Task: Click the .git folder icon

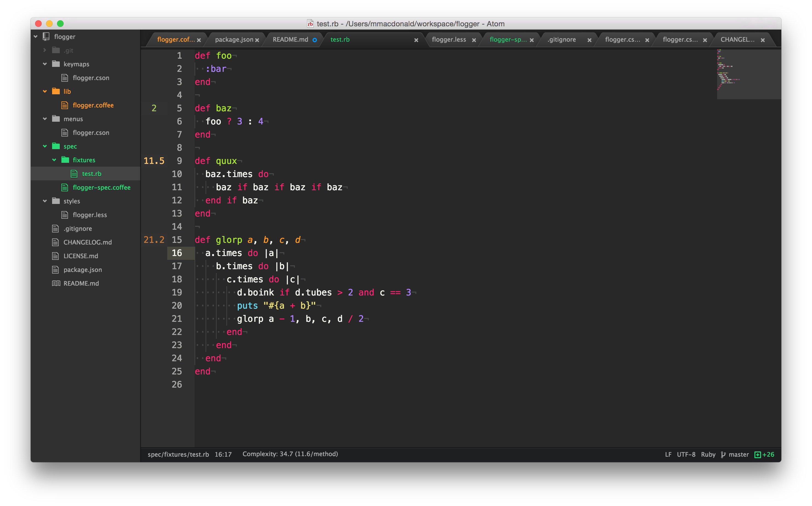Action: [x=56, y=50]
